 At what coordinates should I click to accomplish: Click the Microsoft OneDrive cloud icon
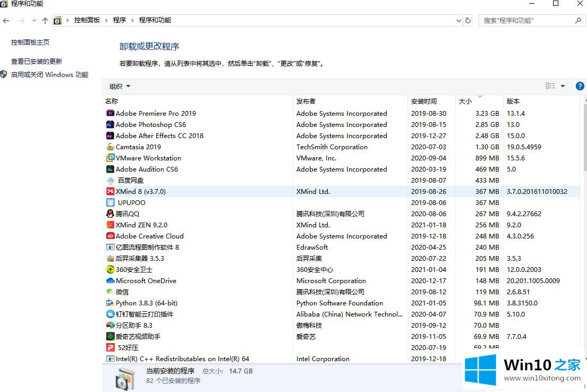click(110, 280)
